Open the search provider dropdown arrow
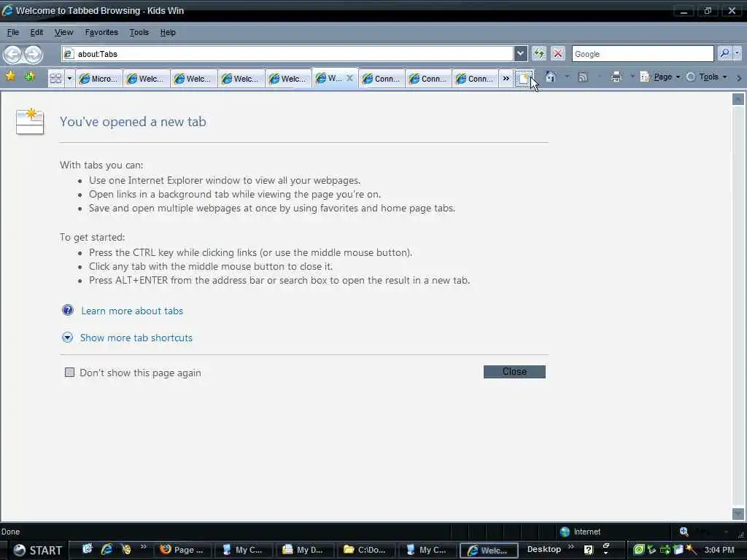The width and height of the screenshot is (747, 560). (737, 53)
